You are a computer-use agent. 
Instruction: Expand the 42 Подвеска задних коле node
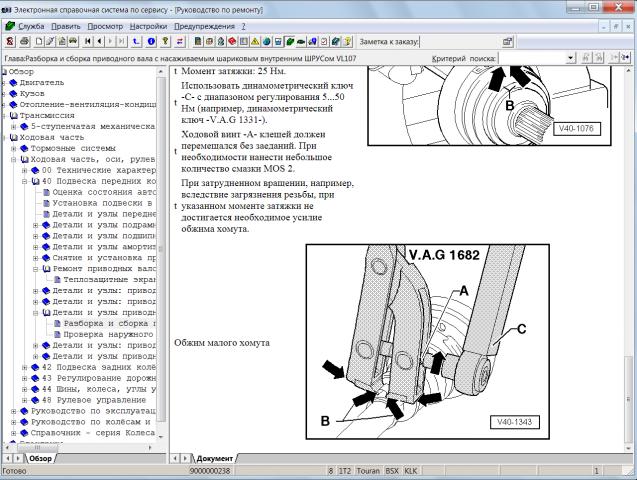(24, 367)
